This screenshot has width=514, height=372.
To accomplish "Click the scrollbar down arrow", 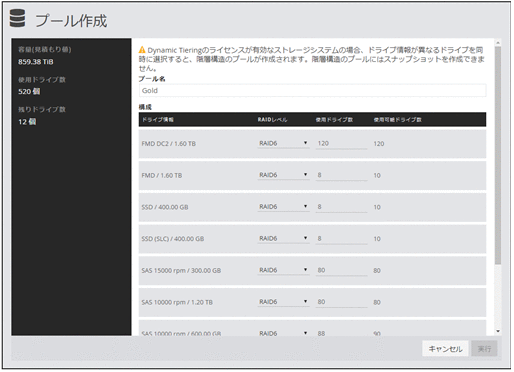I will [498, 331].
